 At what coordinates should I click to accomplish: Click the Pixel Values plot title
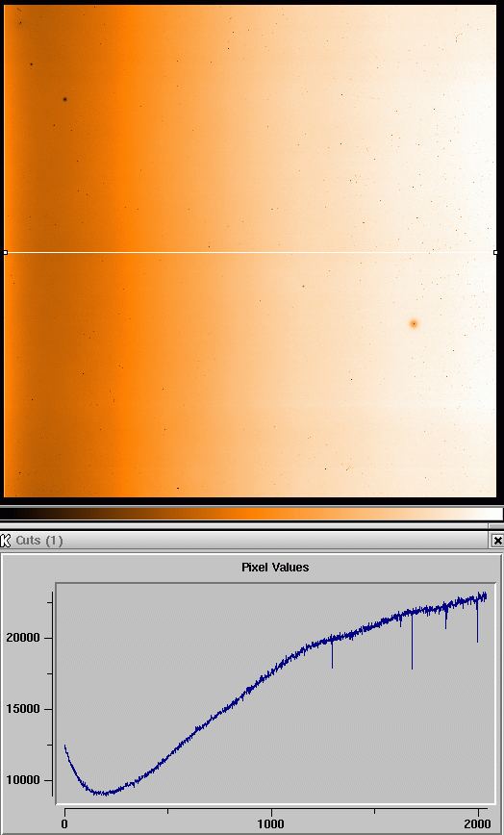(275, 568)
